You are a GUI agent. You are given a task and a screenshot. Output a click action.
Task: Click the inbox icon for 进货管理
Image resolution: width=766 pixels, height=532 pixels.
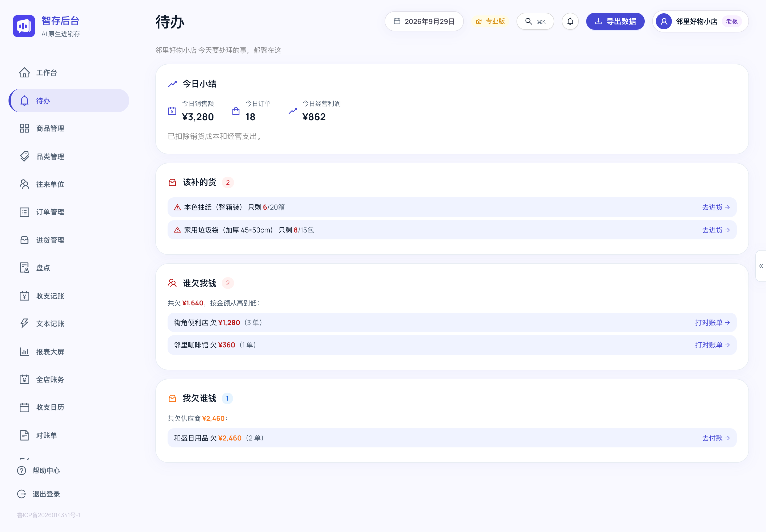(x=24, y=240)
